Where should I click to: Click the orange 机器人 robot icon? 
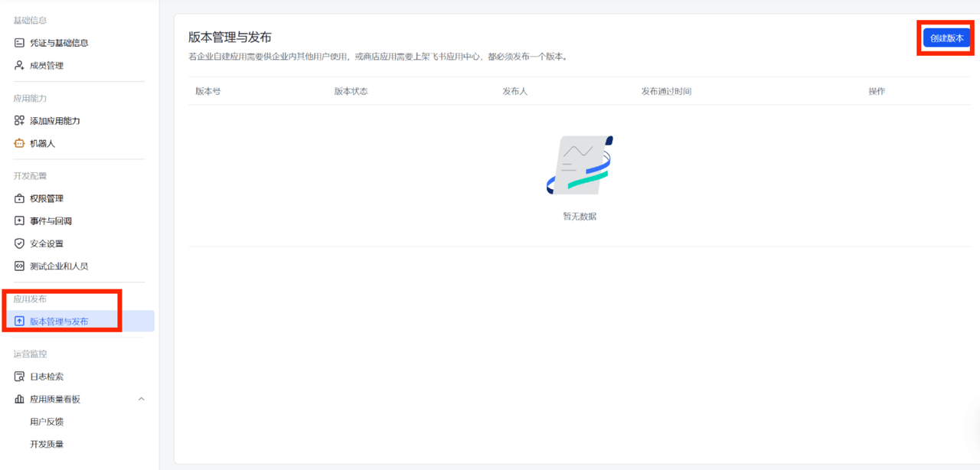20,143
